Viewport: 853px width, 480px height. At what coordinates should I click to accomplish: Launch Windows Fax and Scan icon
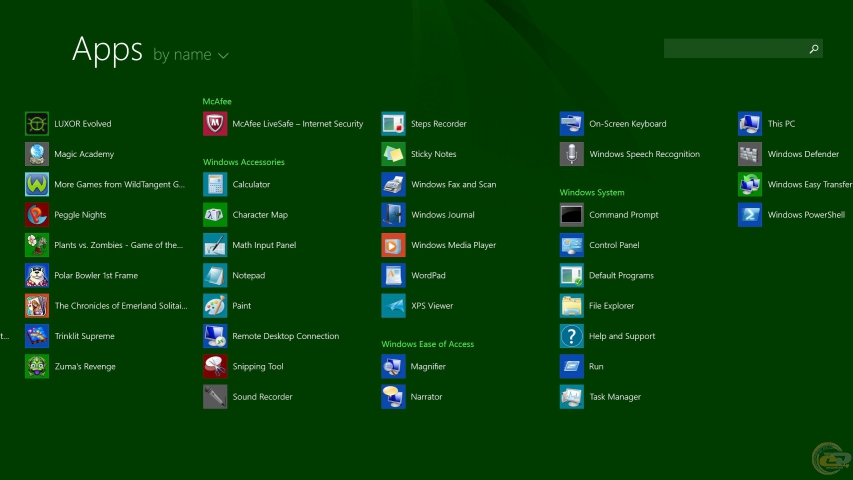tap(393, 184)
